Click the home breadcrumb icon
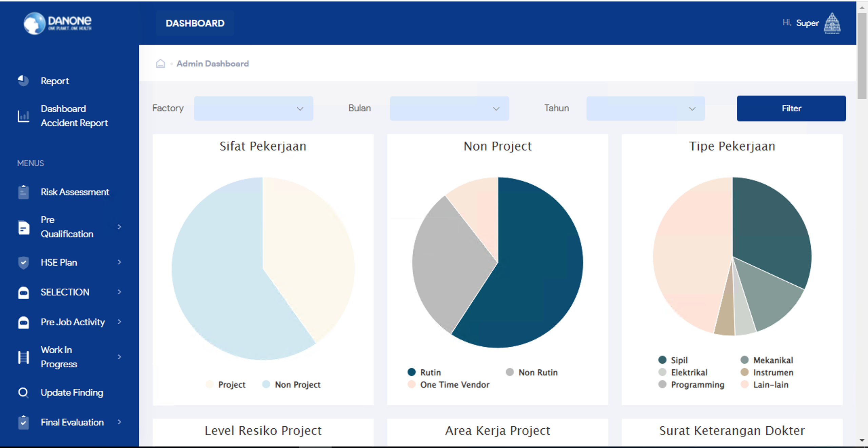The image size is (868, 448). [160, 63]
